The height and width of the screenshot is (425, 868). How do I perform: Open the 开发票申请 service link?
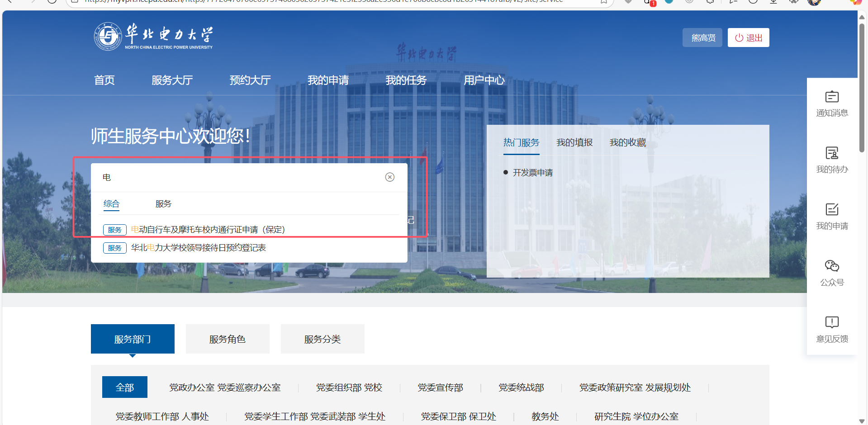(x=533, y=173)
